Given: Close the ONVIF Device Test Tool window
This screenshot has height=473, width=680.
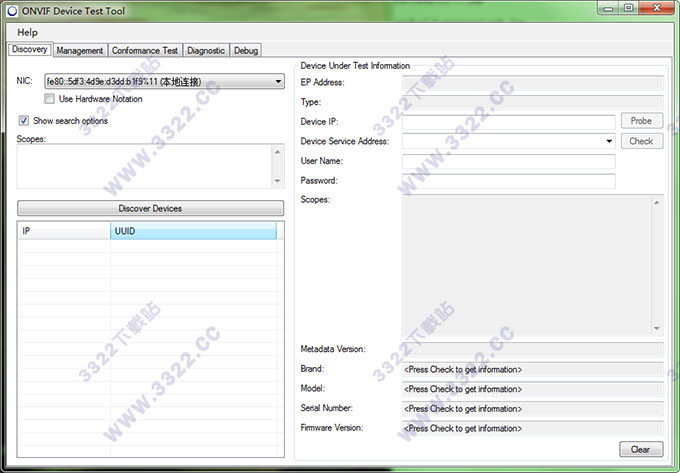Looking at the screenshot, I should click(656, 8).
